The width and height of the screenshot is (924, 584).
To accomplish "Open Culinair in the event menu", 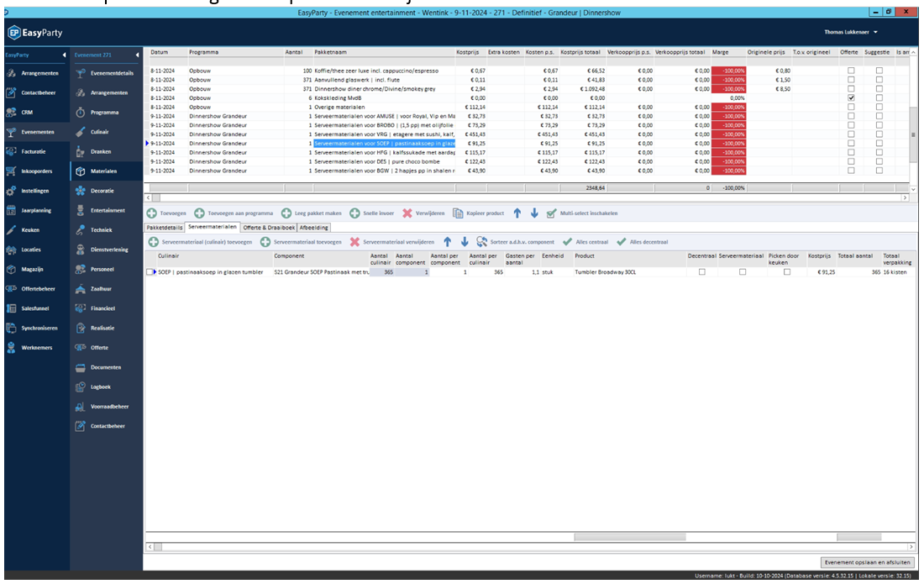I will point(106,132).
